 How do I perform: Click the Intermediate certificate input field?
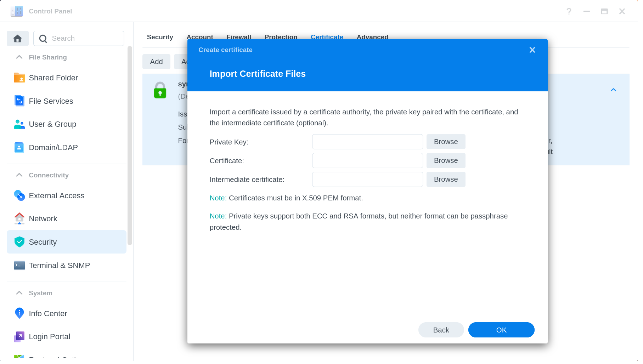[367, 180]
